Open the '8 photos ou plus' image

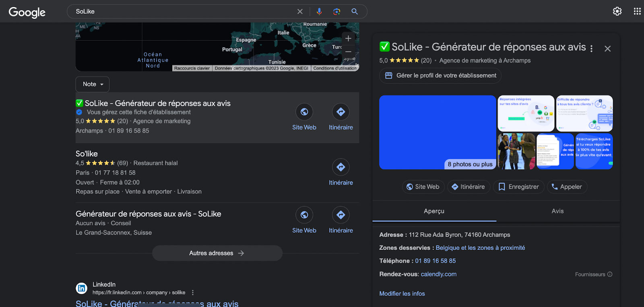(x=438, y=132)
